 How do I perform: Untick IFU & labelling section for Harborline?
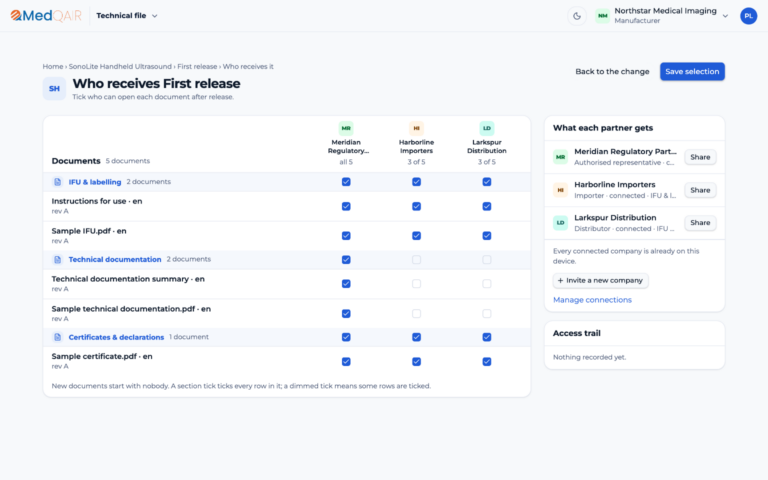[x=416, y=182]
